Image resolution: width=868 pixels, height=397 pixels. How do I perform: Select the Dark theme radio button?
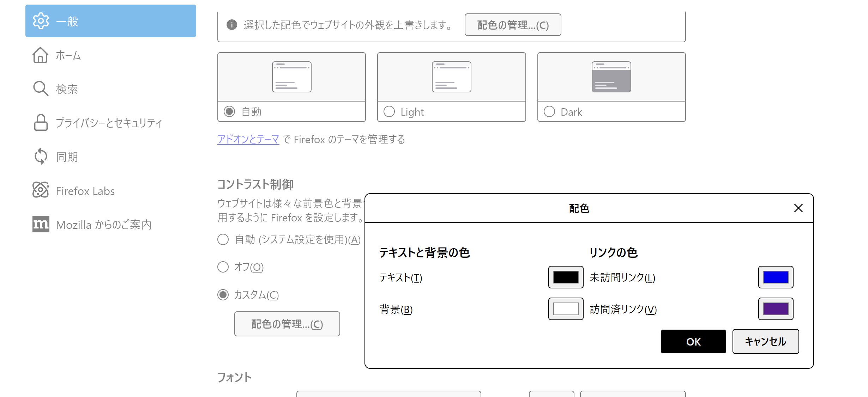click(x=549, y=112)
